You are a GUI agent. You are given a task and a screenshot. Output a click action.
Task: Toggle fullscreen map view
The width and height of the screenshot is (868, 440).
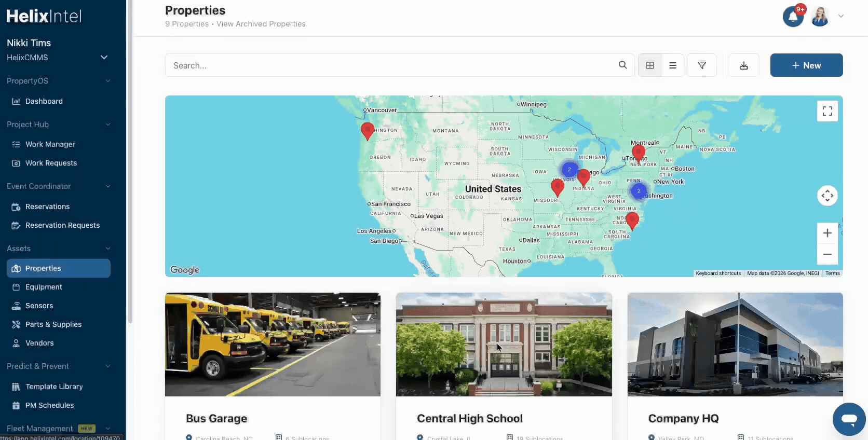tap(828, 111)
